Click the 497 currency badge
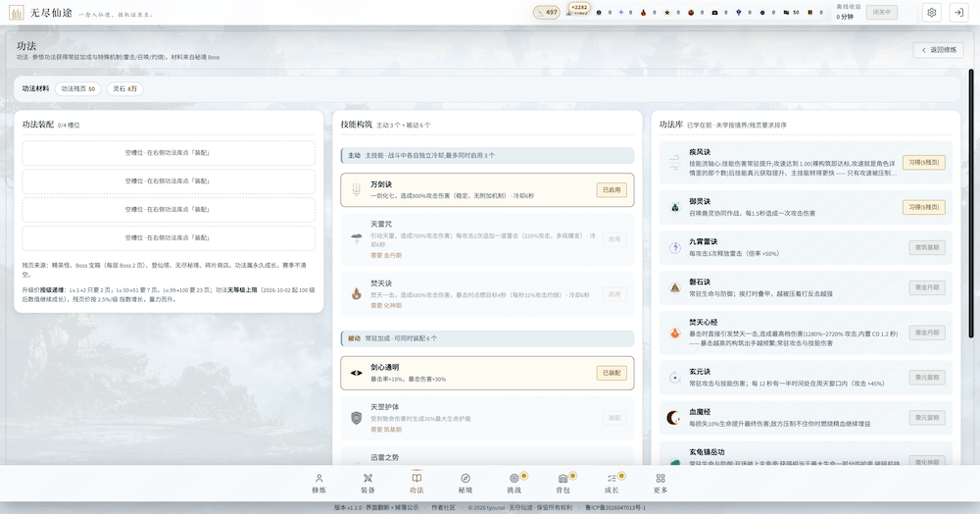 (x=547, y=12)
